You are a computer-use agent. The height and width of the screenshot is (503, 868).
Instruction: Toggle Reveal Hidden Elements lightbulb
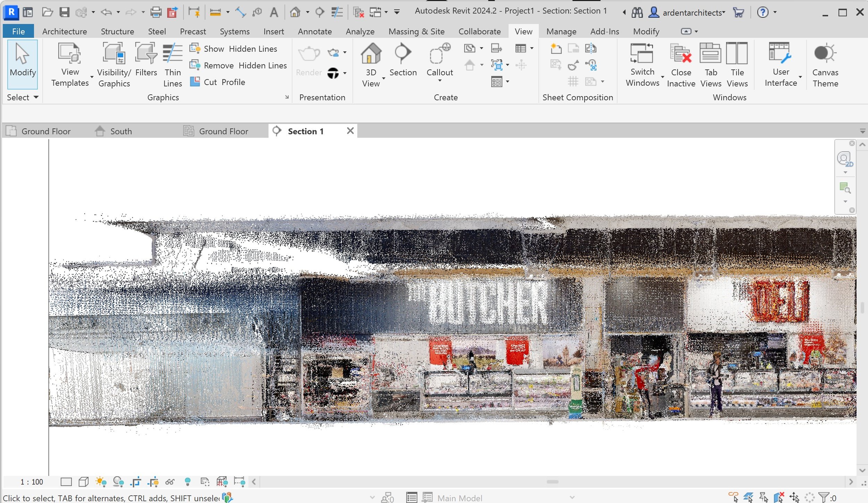(187, 481)
